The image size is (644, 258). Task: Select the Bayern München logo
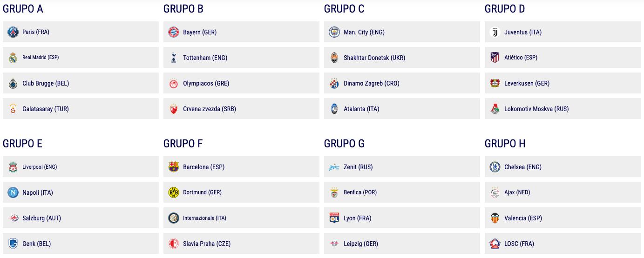tap(174, 32)
